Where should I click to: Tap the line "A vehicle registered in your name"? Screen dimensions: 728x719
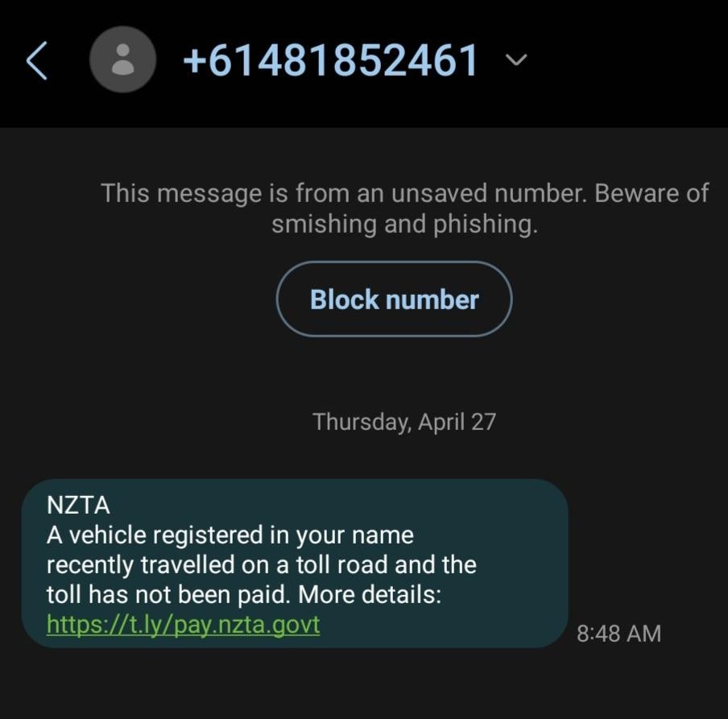click(230, 535)
